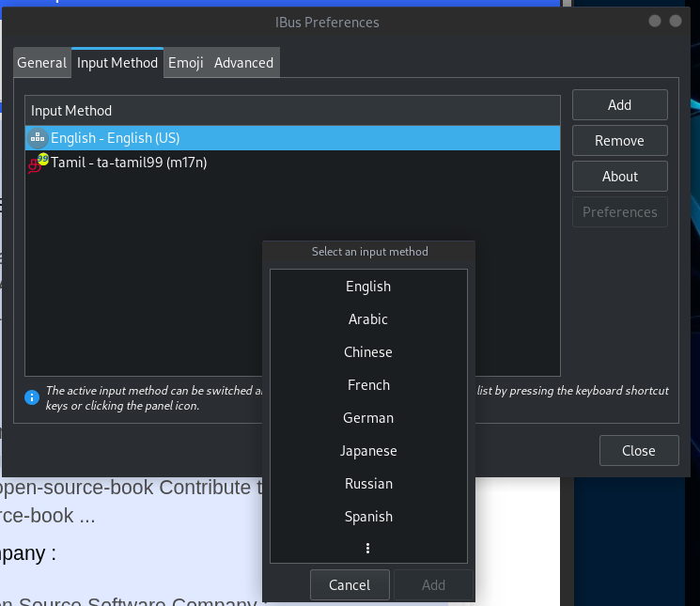Screen dimensions: 700x606
Task: Click the Add button in IBus Preferences
Action: (x=619, y=105)
